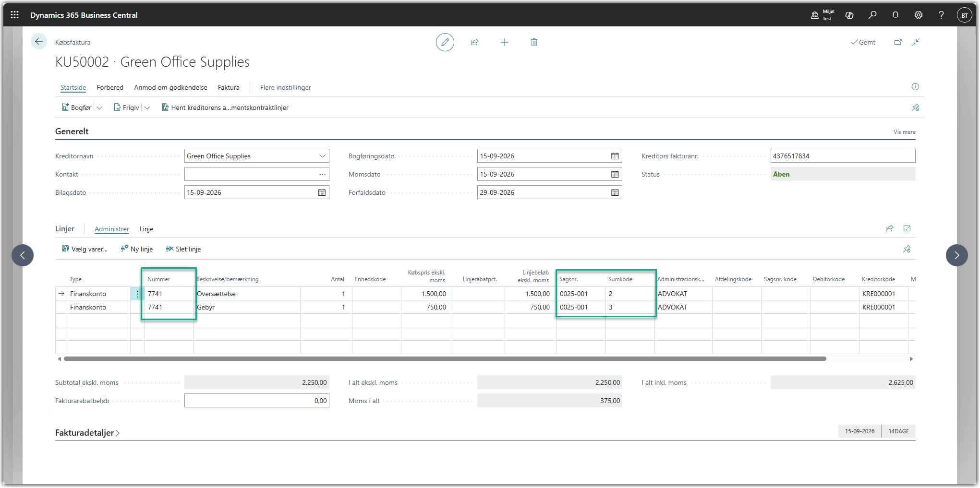Open calendar picker for Bilagsdato
980x488 pixels.
click(322, 192)
